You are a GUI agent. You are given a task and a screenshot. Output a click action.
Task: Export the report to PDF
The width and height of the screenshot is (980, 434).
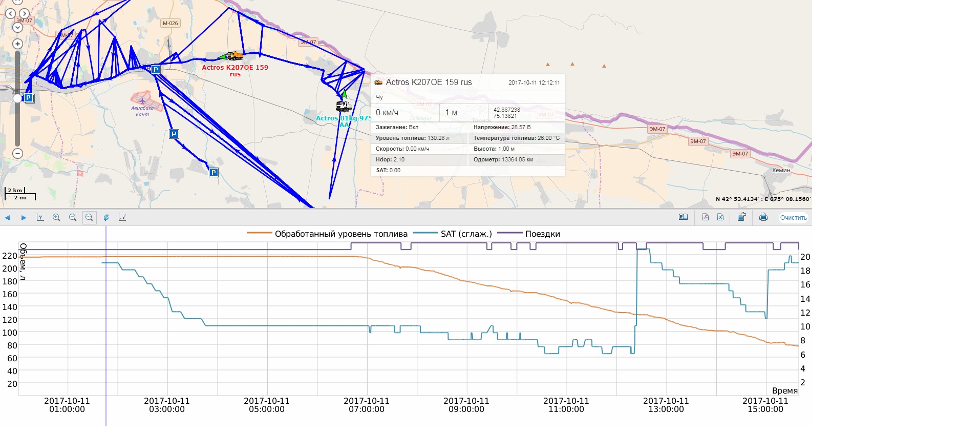[705, 217]
